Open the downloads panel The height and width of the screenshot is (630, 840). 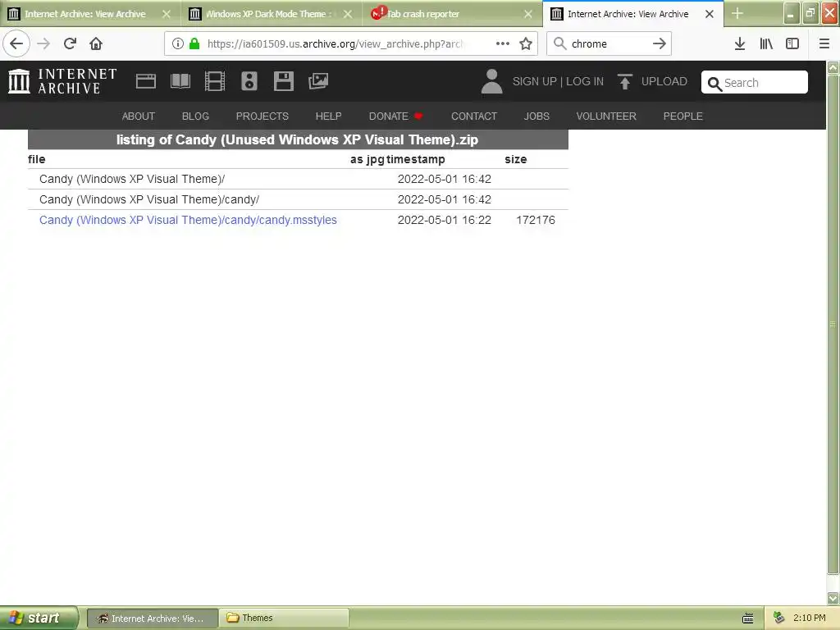point(740,43)
